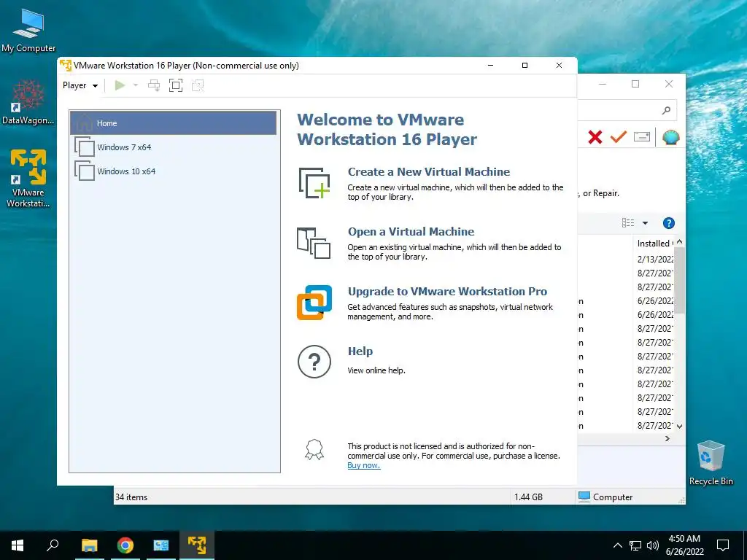747x560 pixels.
Task: Expand view options dropdown arrow in background window
Action: [645, 223]
